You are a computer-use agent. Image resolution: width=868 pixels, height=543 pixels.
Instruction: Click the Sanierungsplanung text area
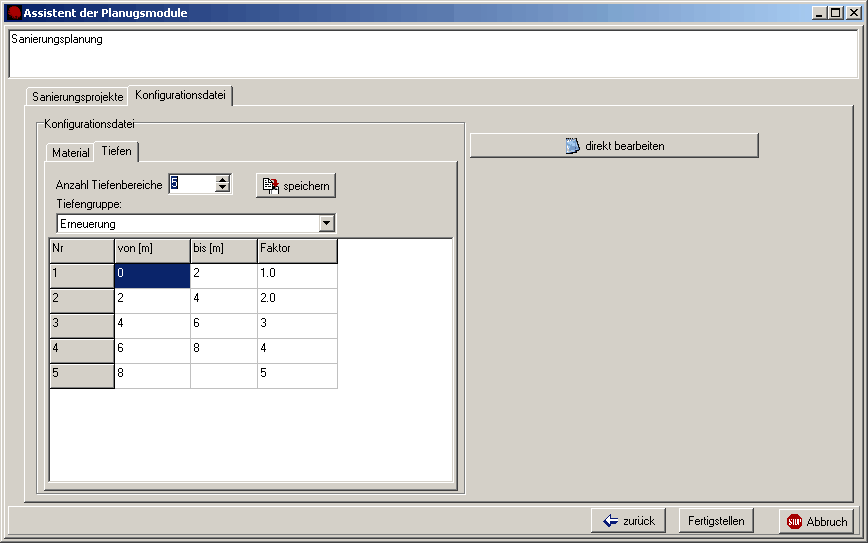tap(432, 54)
